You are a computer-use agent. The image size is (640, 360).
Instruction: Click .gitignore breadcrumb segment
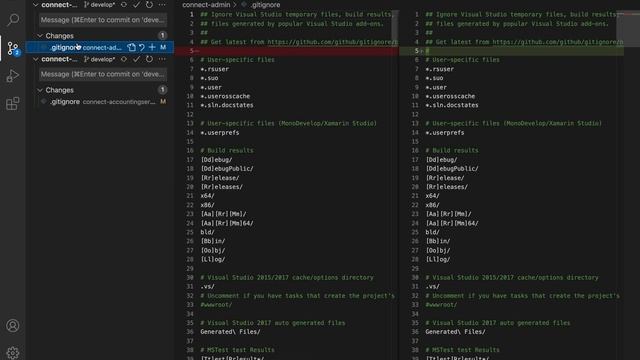[265, 4]
